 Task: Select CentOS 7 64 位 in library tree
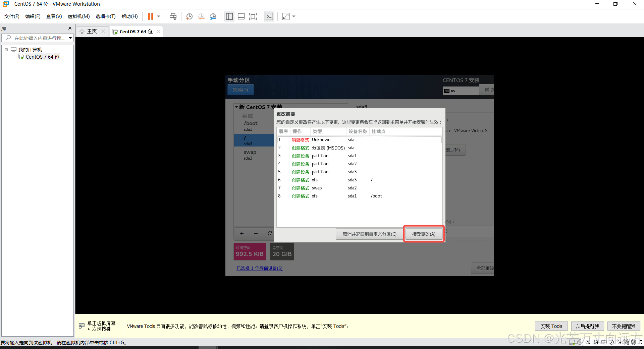[43, 57]
